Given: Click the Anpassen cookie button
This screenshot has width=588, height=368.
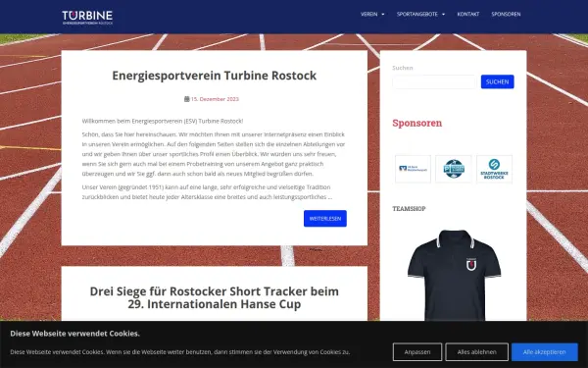Looking at the screenshot, I should tap(417, 352).
